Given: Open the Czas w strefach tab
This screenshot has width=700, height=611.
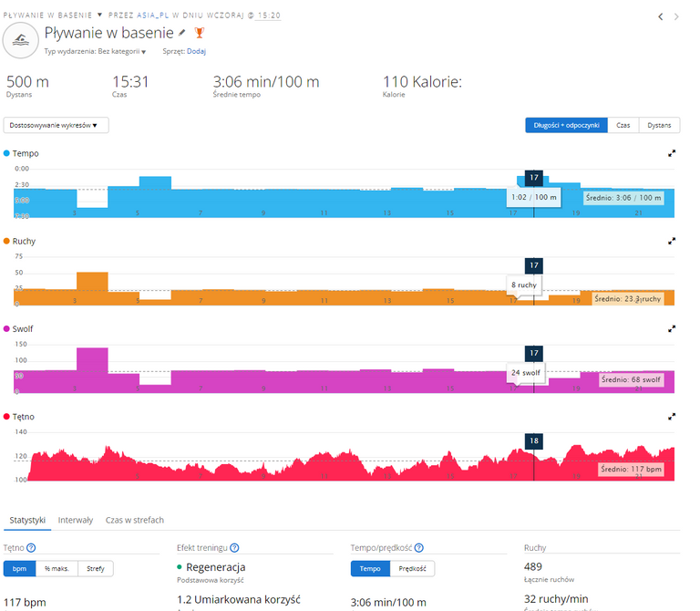Looking at the screenshot, I should [135, 520].
